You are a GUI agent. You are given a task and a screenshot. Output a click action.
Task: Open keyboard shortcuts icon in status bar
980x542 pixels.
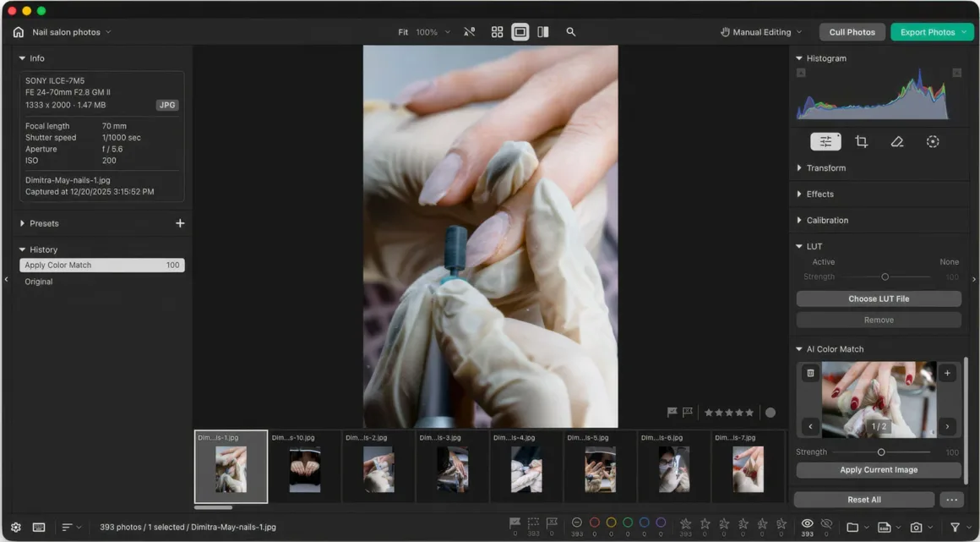[39, 528]
